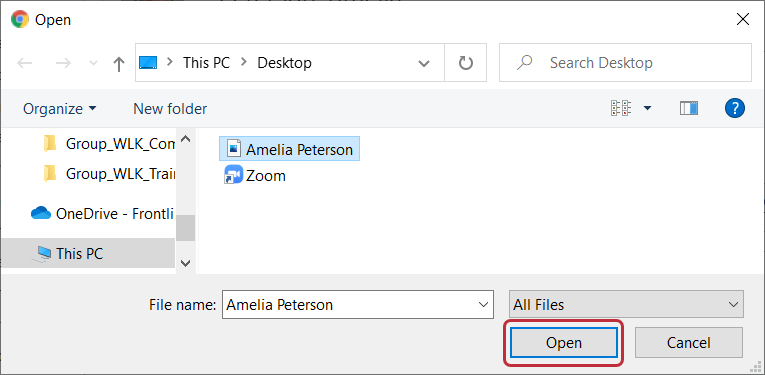The width and height of the screenshot is (765, 375).
Task: Expand the File name history dropdown
Action: (x=483, y=305)
